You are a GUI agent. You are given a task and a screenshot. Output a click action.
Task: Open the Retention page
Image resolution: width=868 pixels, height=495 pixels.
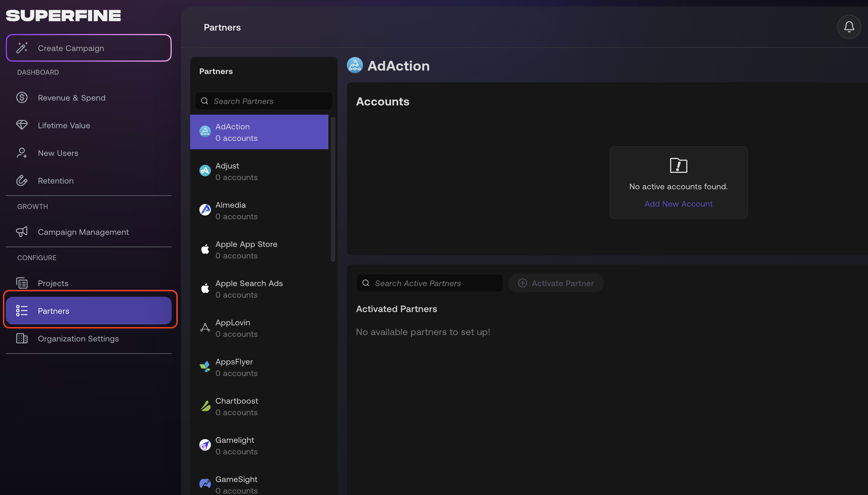pyautogui.click(x=89, y=181)
